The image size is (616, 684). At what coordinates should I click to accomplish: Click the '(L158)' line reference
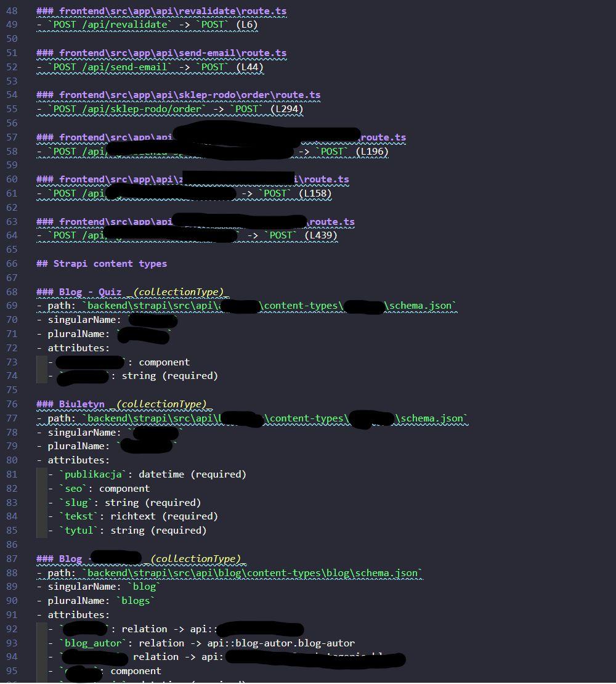(x=315, y=193)
